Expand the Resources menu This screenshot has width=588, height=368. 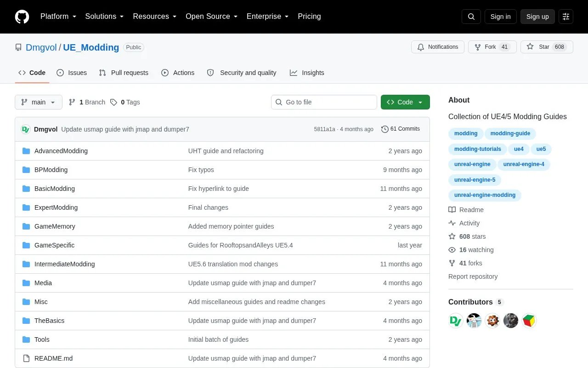155,17
